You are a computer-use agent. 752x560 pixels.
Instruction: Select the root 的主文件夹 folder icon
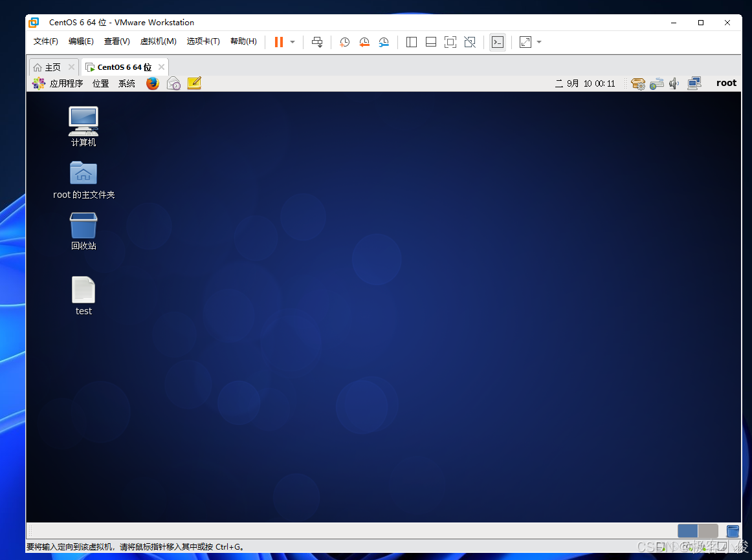tap(84, 180)
